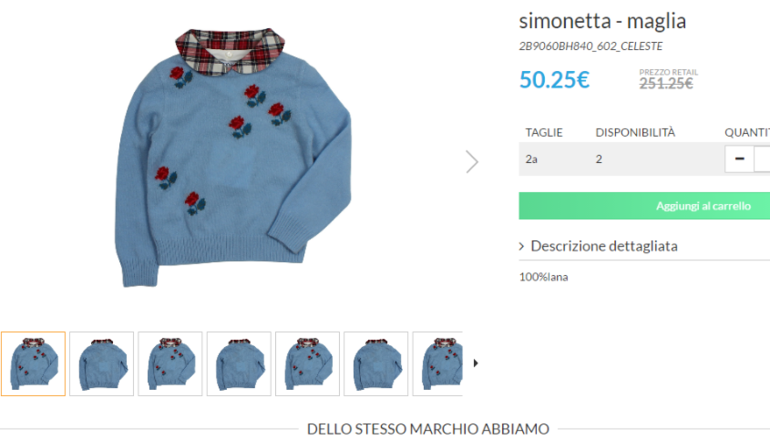The height and width of the screenshot is (439, 770).
Task: Click the main blue sweater product image
Action: tap(233, 157)
